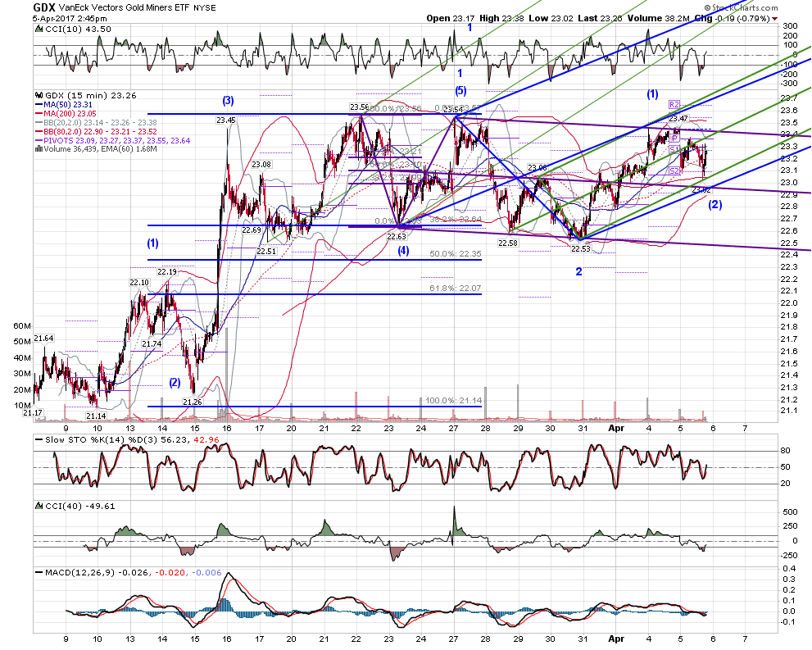Click the volume bars icon beside Volume 36,439

pos(39,149)
